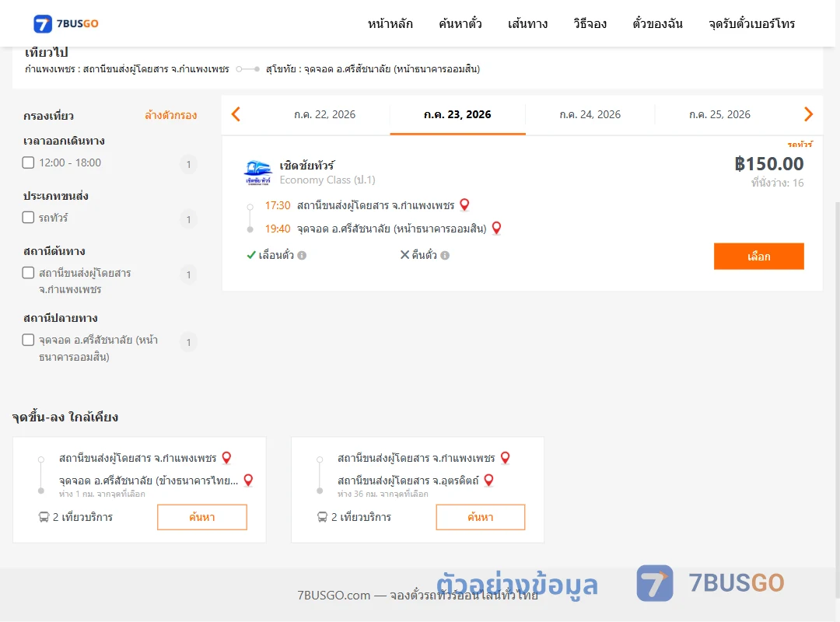Go to previous dates with left arrow
Screen dimensions: 840x622
pyautogui.click(x=236, y=114)
